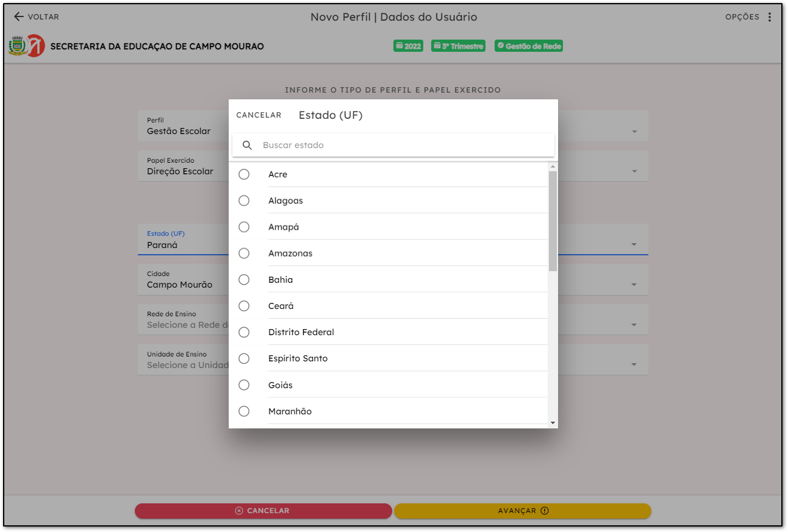Screen dimensions: 788x532
Task: Click the state list scrollbar thumb
Action: pos(553,221)
